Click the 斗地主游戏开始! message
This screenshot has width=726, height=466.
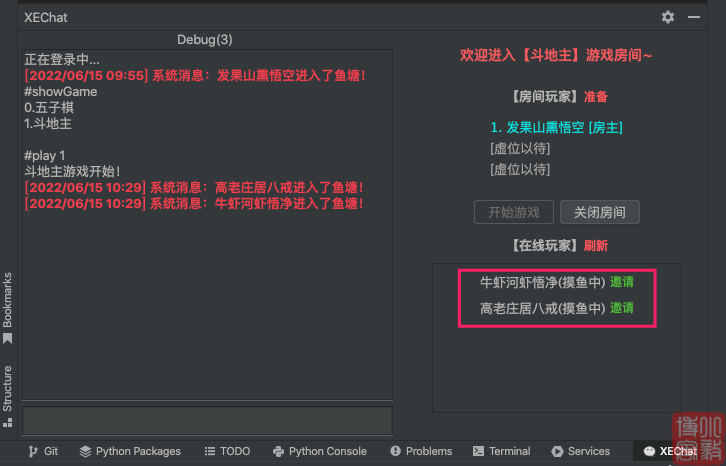[73, 171]
